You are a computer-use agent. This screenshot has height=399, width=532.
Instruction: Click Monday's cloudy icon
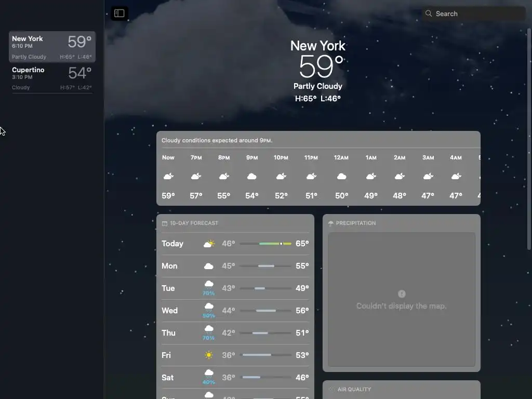[209, 266]
